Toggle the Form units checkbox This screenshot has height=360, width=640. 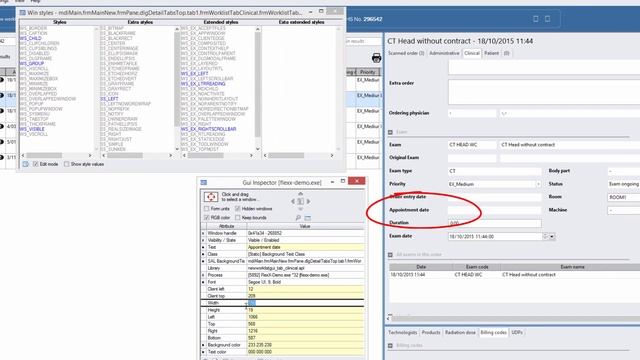click(x=207, y=209)
